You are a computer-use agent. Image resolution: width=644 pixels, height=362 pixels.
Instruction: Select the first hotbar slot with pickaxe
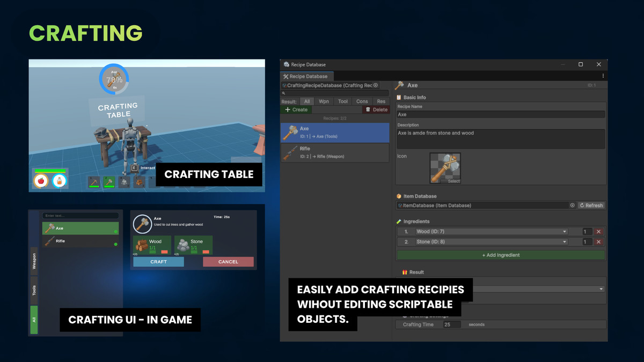pyautogui.click(x=94, y=182)
